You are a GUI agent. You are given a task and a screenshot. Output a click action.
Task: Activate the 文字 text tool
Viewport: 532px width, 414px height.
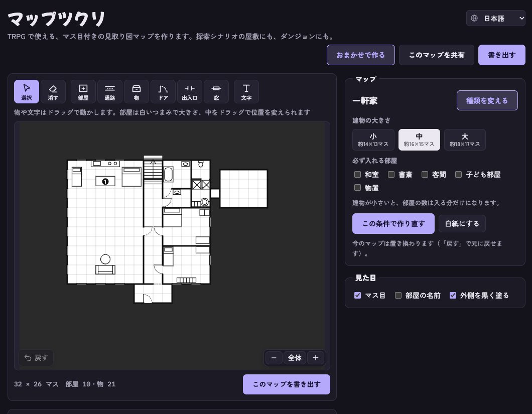pos(246,92)
